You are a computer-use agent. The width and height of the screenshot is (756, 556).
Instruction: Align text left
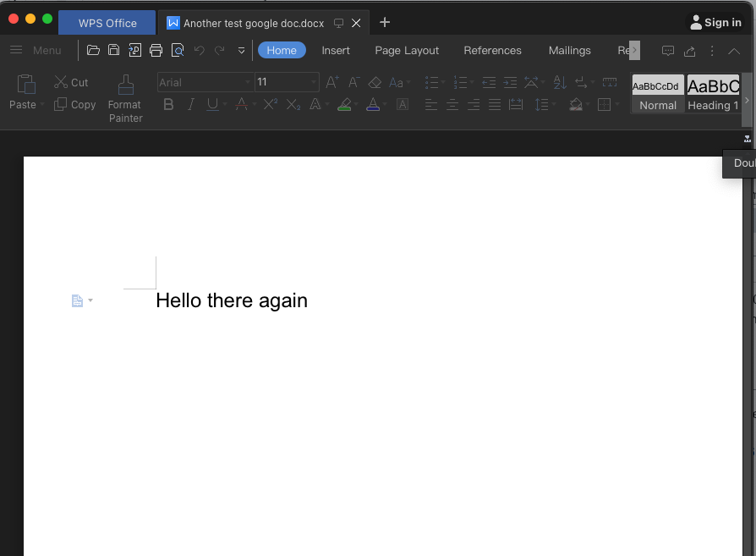(x=431, y=104)
